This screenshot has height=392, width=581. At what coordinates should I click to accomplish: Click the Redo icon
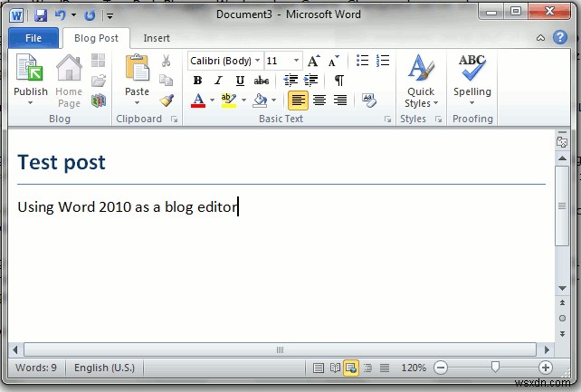tap(90, 15)
